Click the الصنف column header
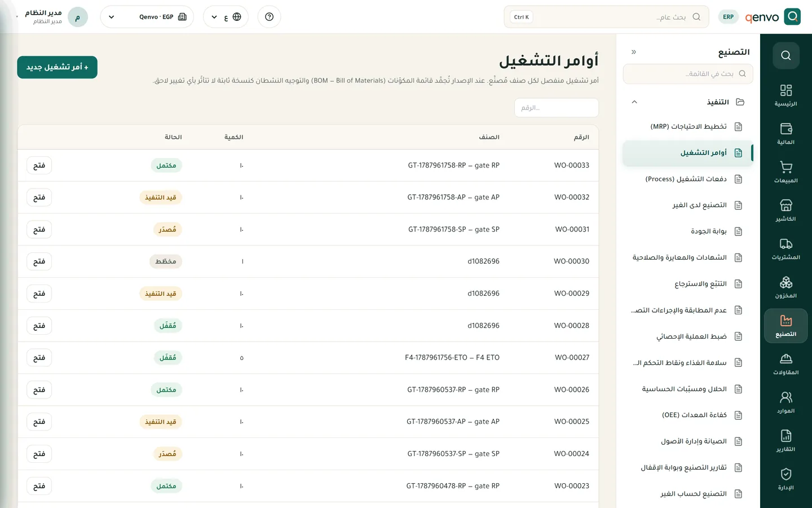 pyautogui.click(x=489, y=137)
